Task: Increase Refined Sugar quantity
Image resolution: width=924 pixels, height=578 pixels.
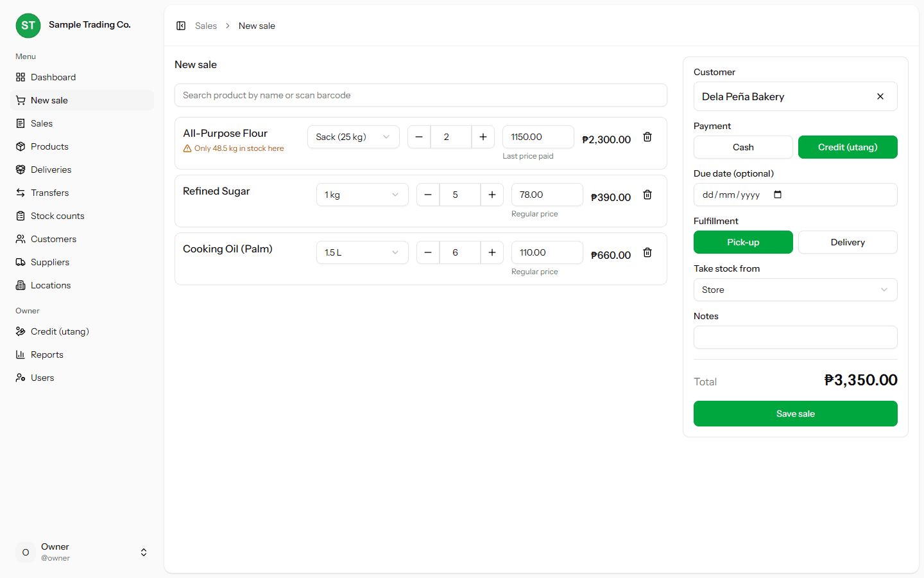Action: point(492,195)
